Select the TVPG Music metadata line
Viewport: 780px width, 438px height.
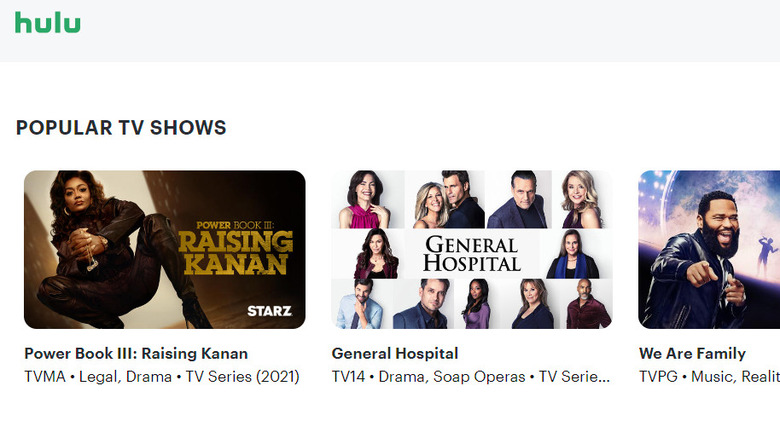pos(709,377)
